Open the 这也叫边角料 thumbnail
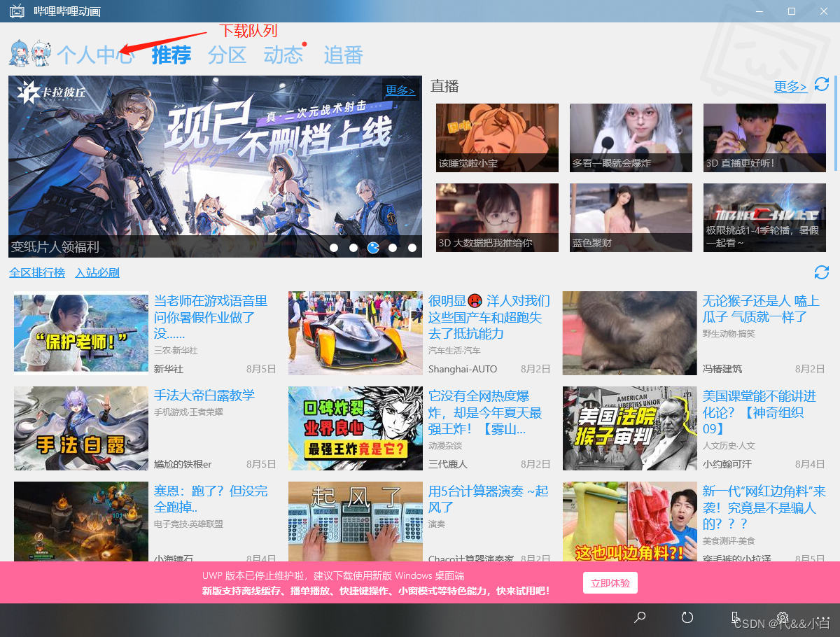The width and height of the screenshot is (840, 637). click(x=630, y=521)
